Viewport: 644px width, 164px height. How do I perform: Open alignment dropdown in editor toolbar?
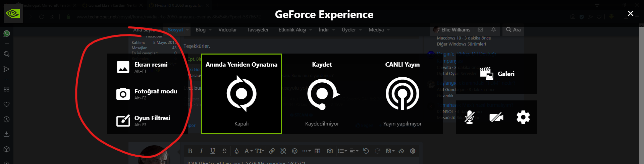coord(354,151)
